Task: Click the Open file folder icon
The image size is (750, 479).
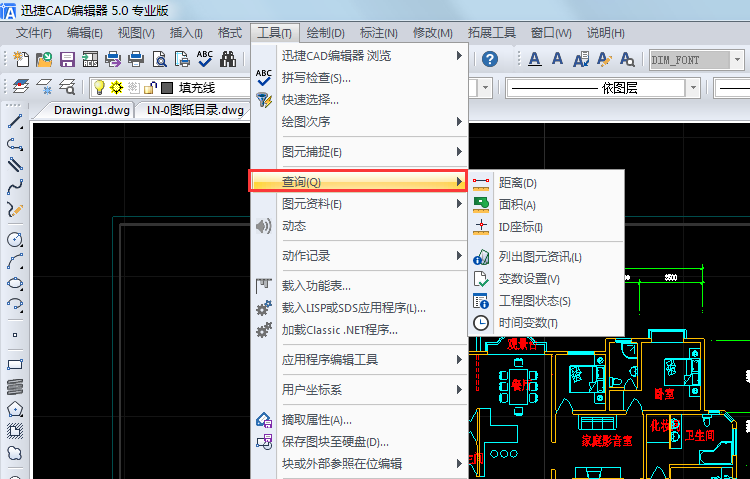Action: pos(44,59)
